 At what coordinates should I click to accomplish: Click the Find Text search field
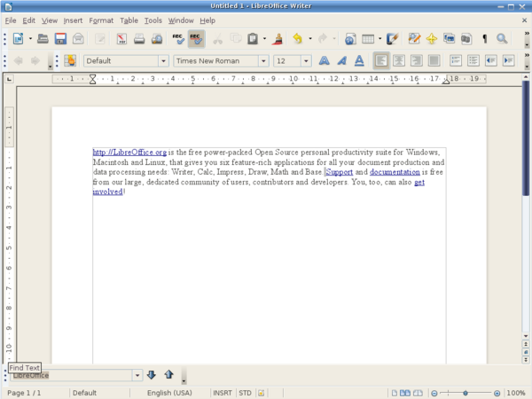(71, 375)
